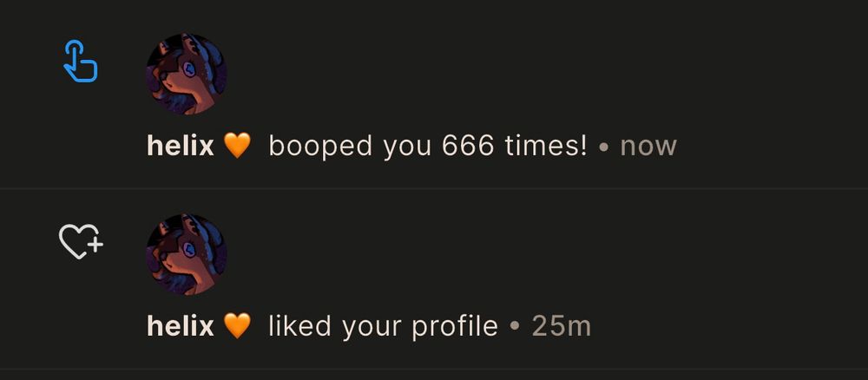Screen dimensions: 868x380
Task: Tap the heart-plus like icon
Action: (81, 241)
